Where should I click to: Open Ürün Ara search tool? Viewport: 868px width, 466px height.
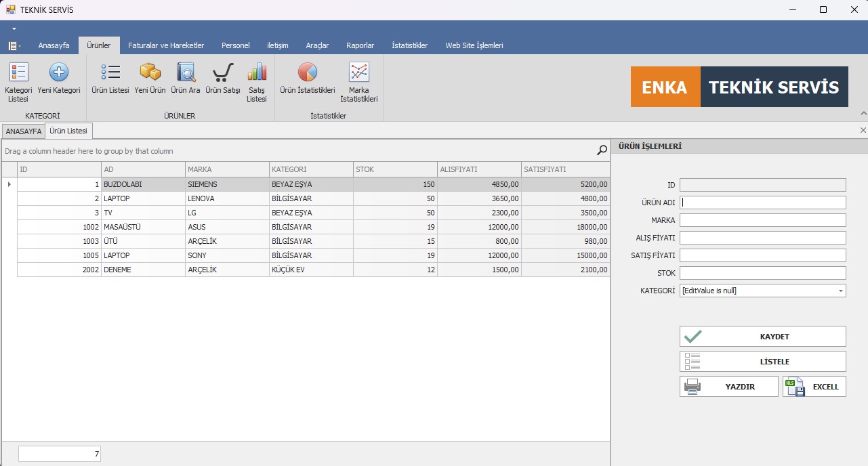pyautogui.click(x=185, y=73)
